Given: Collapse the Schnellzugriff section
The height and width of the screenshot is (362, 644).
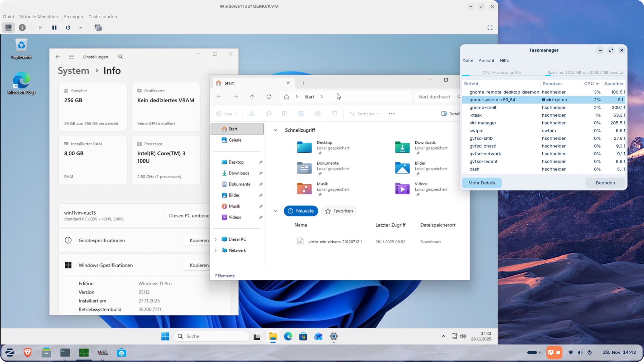Looking at the screenshot, I should [x=275, y=130].
